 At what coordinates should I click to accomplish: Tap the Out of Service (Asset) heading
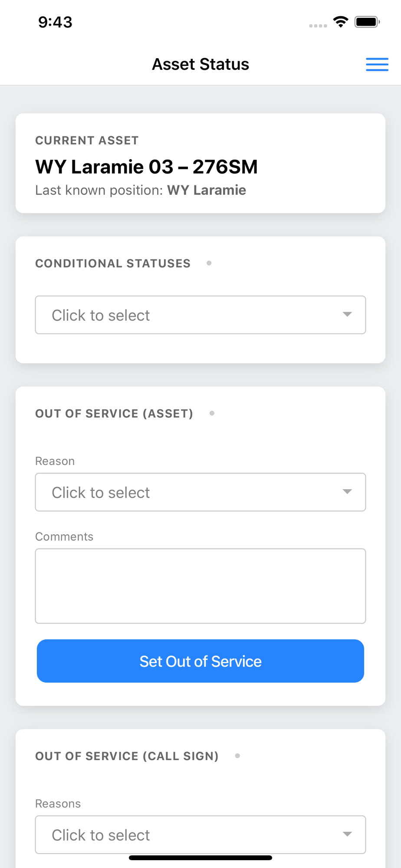point(114,414)
